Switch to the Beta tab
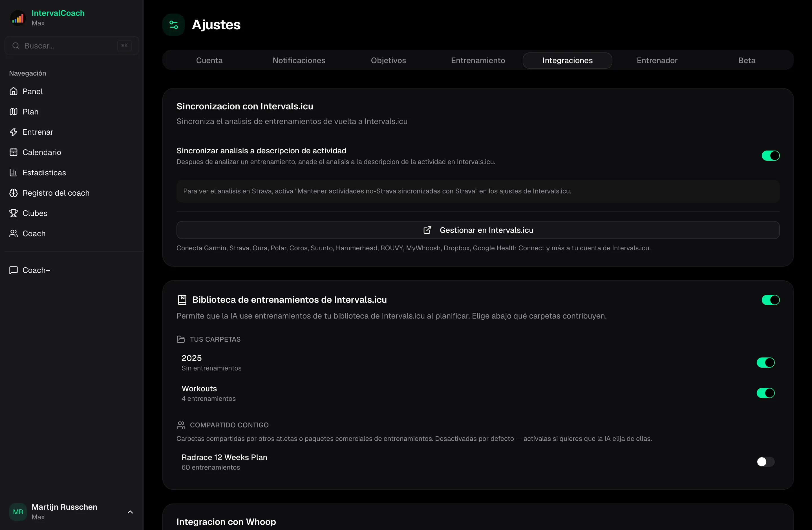This screenshot has width=812, height=530. (x=747, y=60)
